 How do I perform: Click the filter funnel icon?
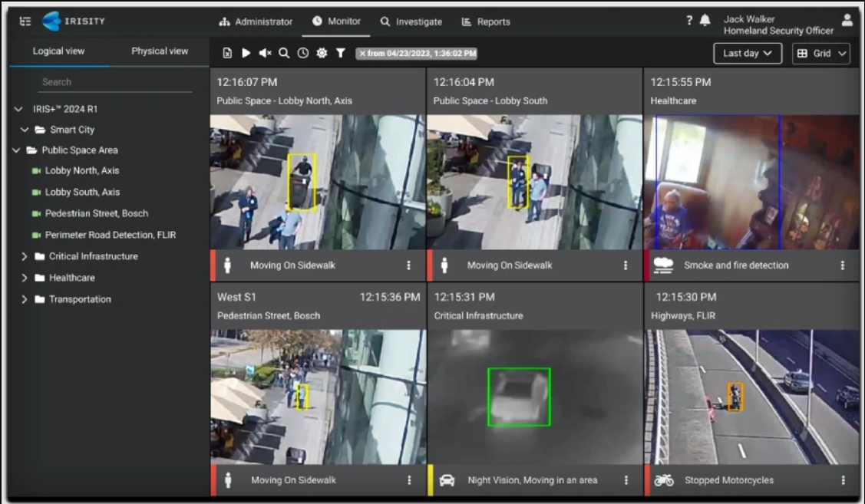340,53
